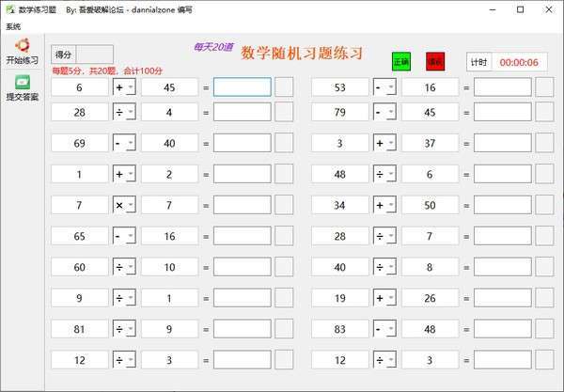Click the 数学随机习题练习 heading

pos(302,53)
